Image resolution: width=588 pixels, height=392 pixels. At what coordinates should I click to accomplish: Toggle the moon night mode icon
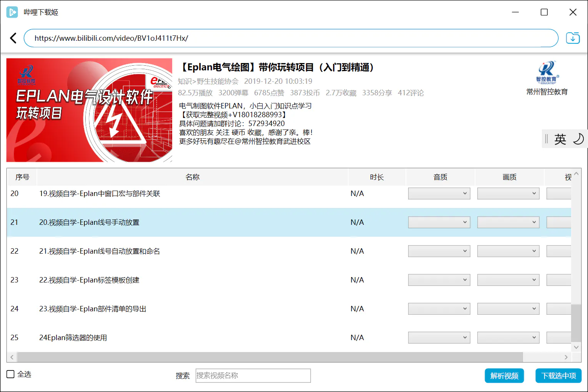pos(578,139)
